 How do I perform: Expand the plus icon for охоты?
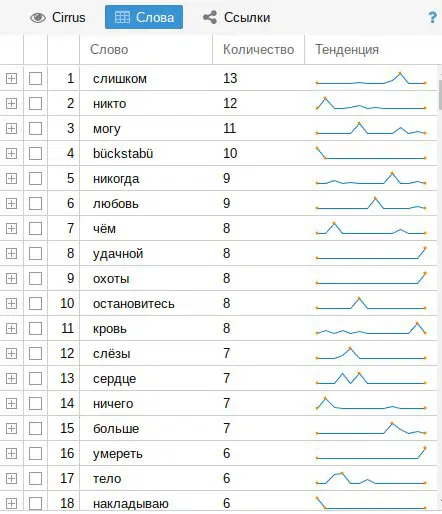pos(11,278)
